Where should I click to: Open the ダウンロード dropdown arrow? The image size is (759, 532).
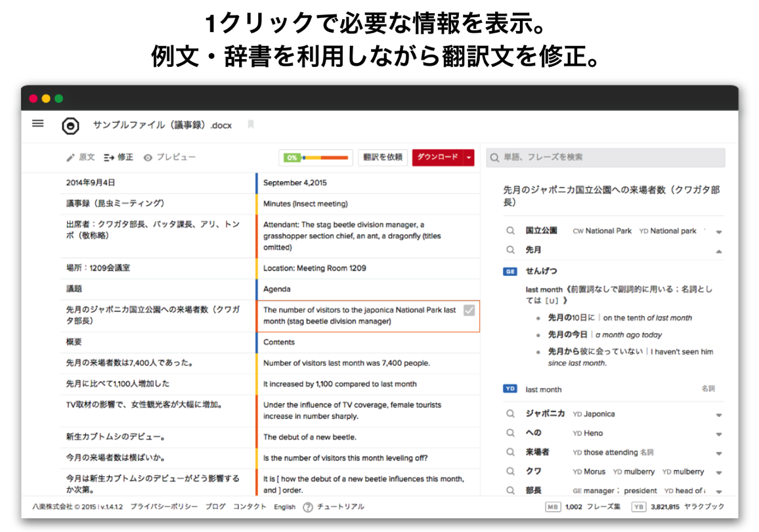[x=469, y=158]
